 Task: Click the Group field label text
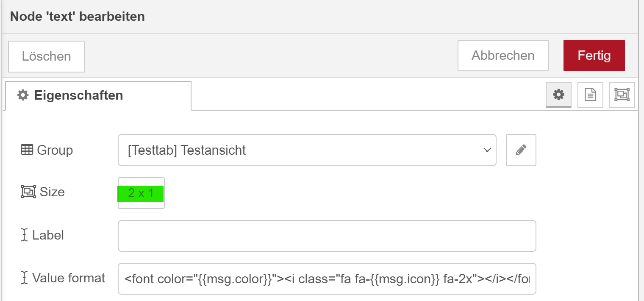pyautogui.click(x=55, y=150)
